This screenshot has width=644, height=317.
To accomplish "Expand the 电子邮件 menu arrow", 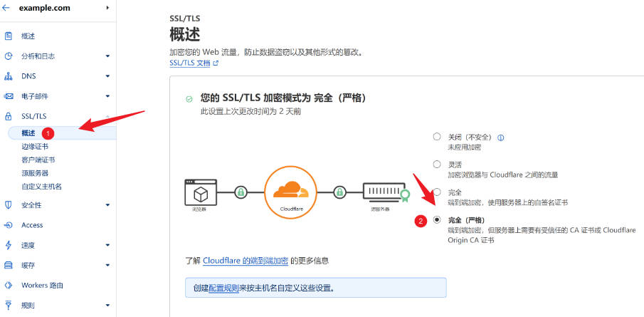I will [107, 96].
